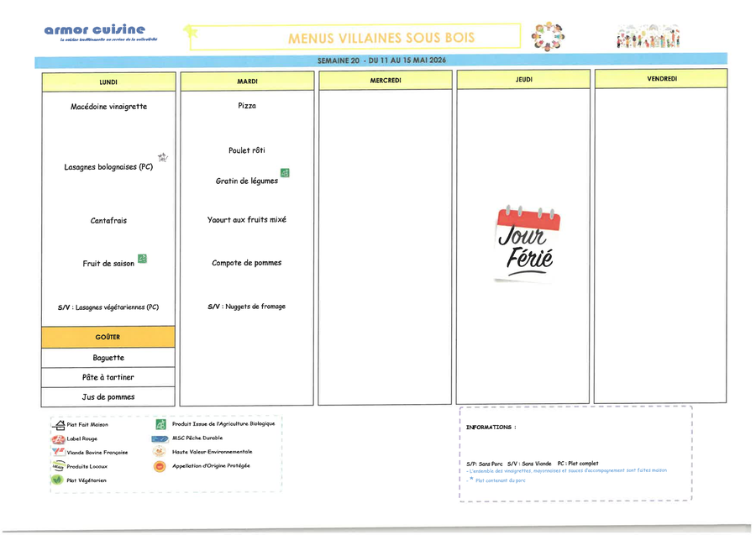Click the orange GOÛTER header bar

point(108,337)
